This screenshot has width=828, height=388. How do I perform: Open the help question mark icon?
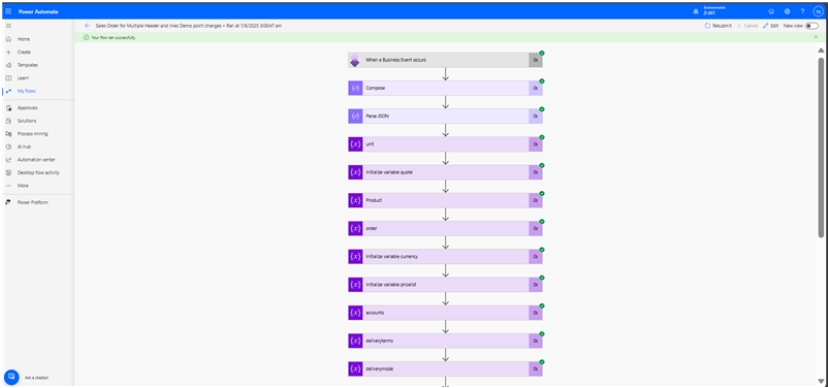(x=802, y=11)
